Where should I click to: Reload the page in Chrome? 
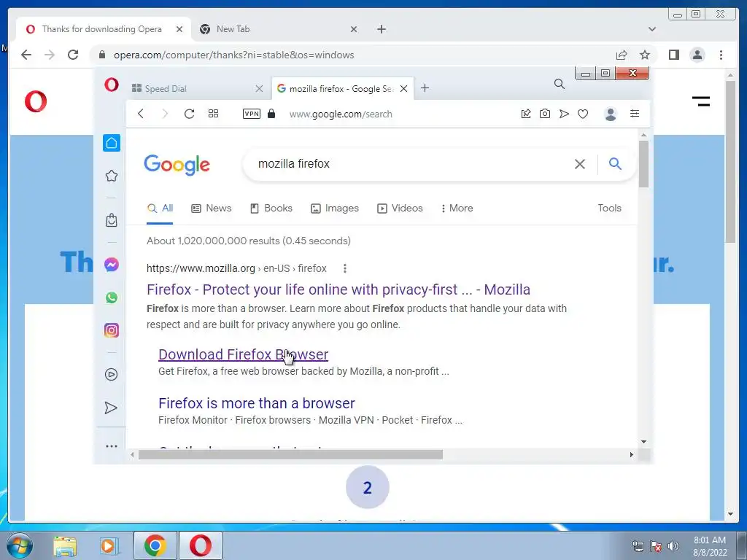point(73,55)
